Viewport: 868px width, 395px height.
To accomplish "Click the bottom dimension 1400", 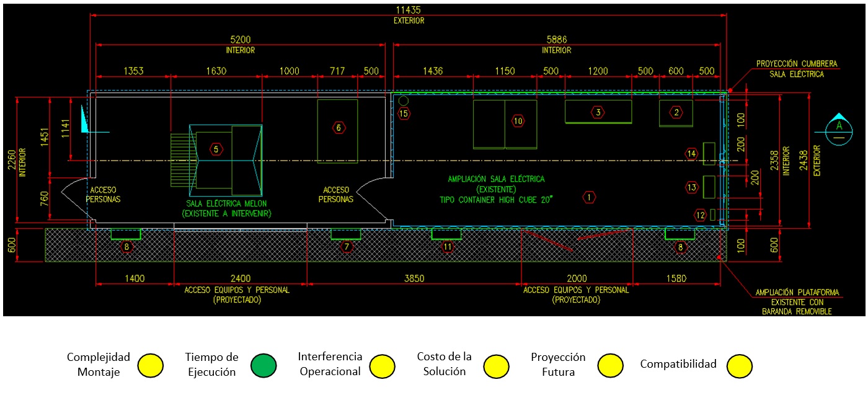I will click(135, 278).
